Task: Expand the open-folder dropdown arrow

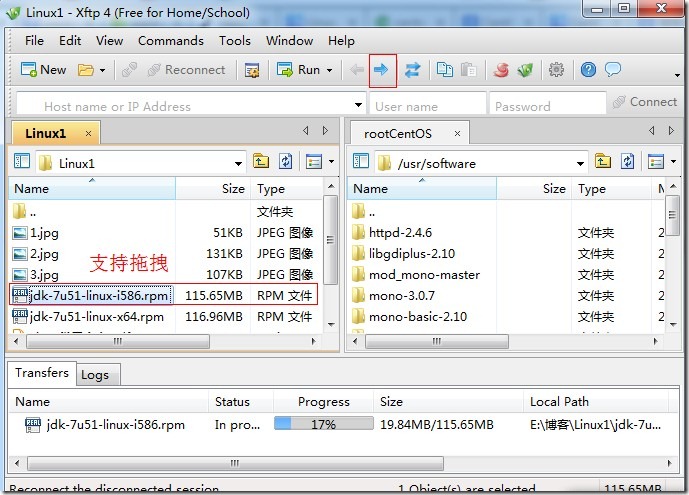Action: click(x=102, y=70)
